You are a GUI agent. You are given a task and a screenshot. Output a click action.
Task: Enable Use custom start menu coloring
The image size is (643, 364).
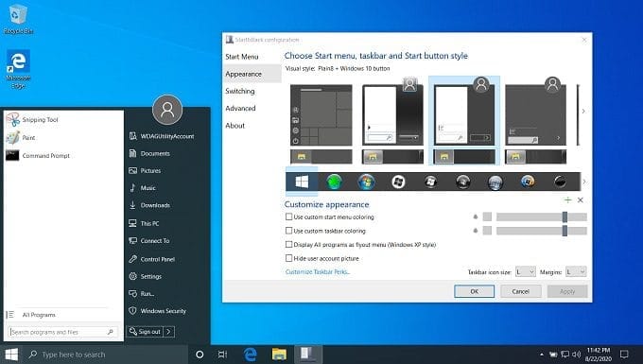click(289, 217)
